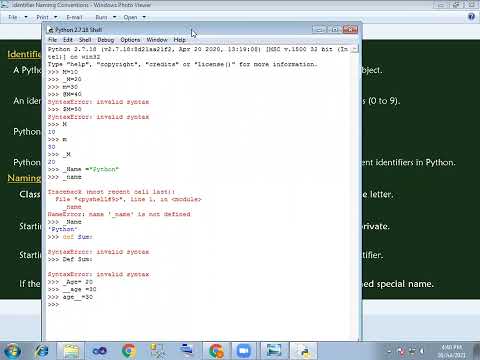Open the Windows Start menu orb
This screenshot has width=480, height=360.
click(12, 351)
